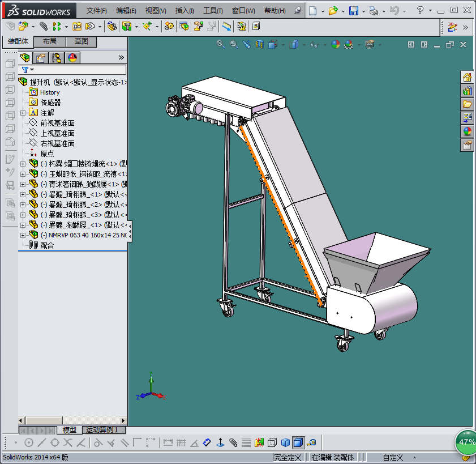Expand the 注解 annotations node
Viewport: 476px width, 464px height.
point(23,113)
